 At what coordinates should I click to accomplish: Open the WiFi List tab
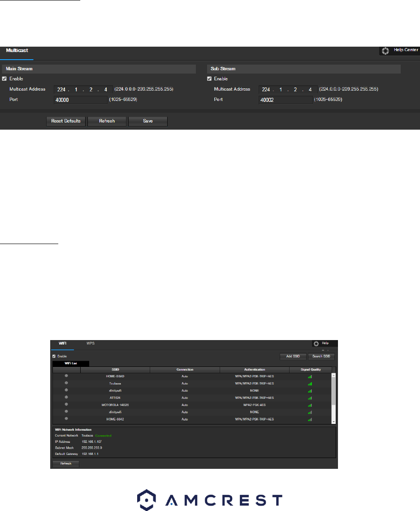(x=71, y=363)
